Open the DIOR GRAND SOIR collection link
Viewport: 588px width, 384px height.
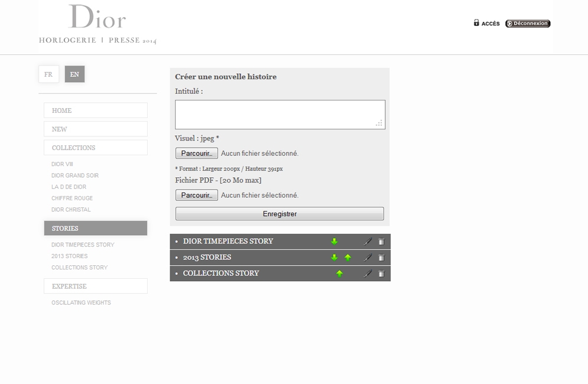click(x=75, y=175)
